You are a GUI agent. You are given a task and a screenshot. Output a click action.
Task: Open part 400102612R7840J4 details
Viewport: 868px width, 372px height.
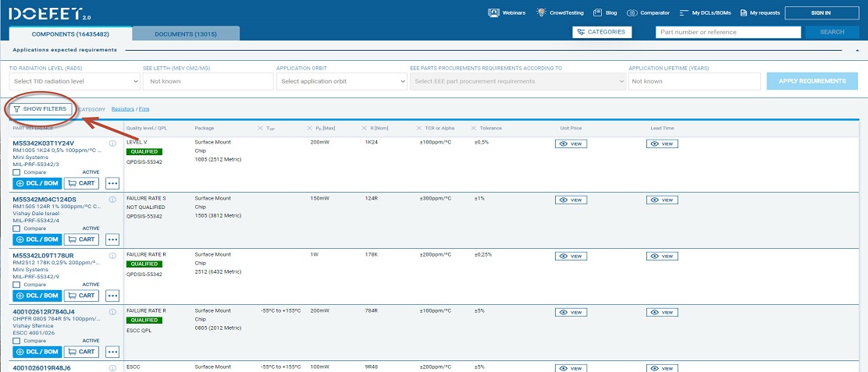[x=44, y=312]
